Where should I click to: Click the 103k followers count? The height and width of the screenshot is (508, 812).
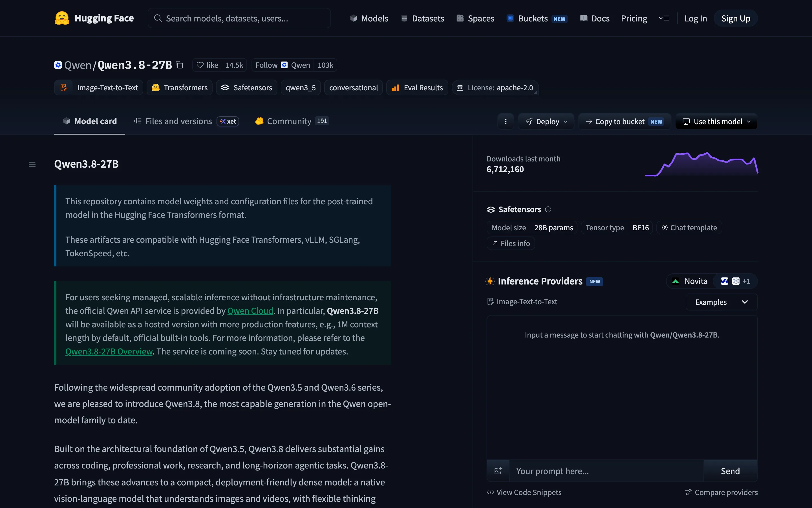point(325,65)
